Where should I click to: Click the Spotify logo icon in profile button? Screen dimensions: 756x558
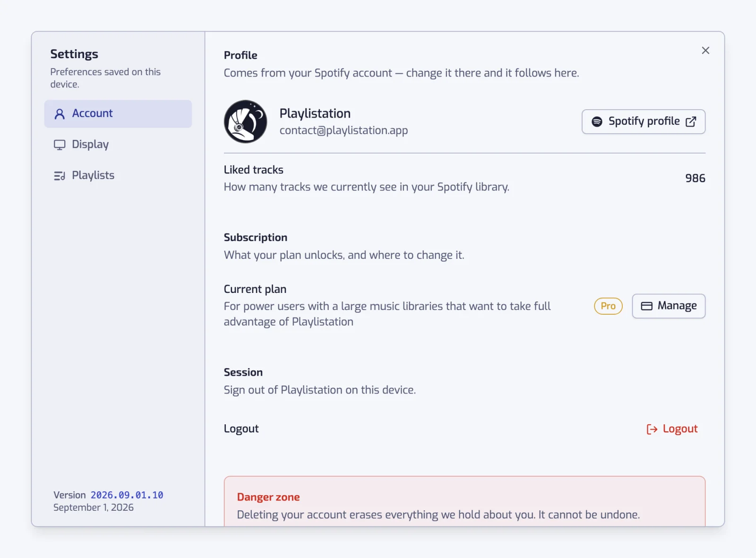597,122
